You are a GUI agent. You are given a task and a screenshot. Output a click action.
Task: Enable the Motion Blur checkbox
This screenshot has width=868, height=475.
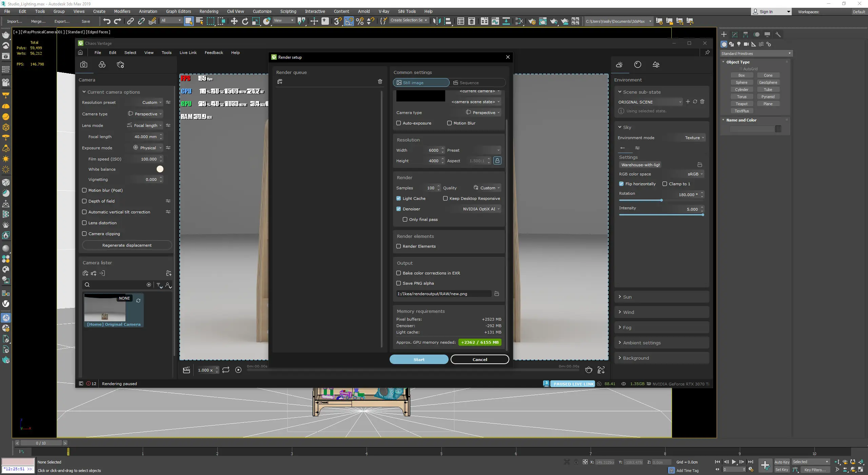(449, 123)
